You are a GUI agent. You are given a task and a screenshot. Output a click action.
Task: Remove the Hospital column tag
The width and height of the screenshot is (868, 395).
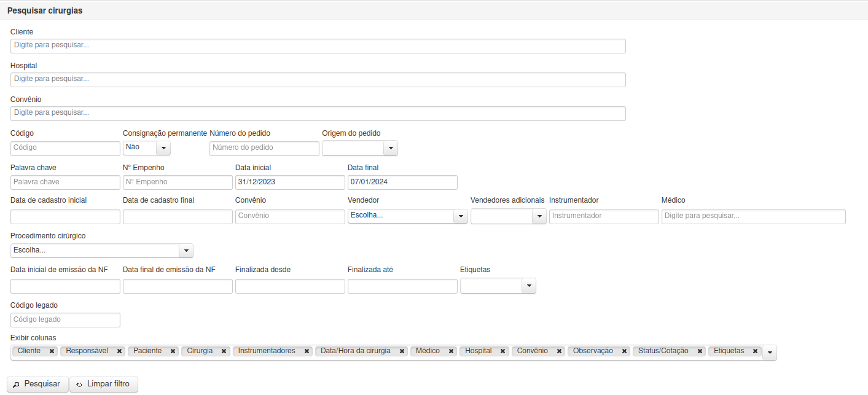point(503,351)
